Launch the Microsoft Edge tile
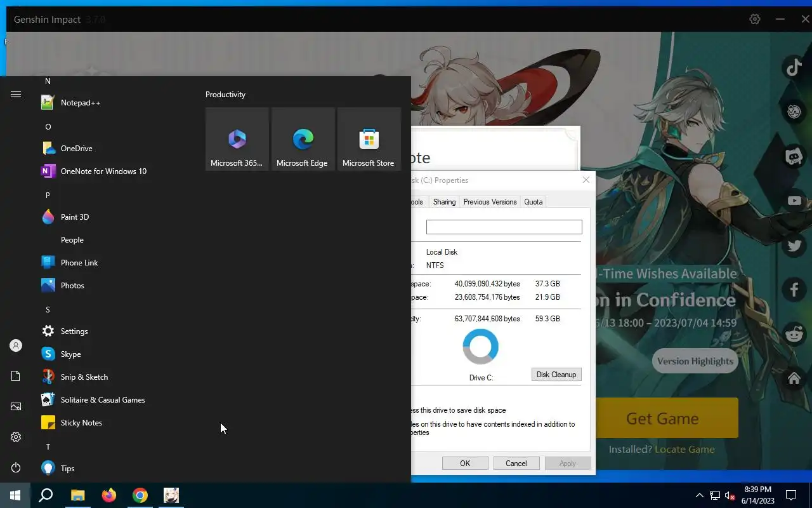This screenshot has width=812, height=508. pos(303,139)
